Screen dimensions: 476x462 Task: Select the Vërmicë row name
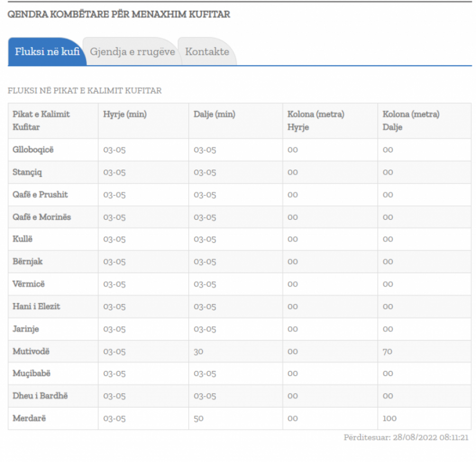tap(29, 284)
